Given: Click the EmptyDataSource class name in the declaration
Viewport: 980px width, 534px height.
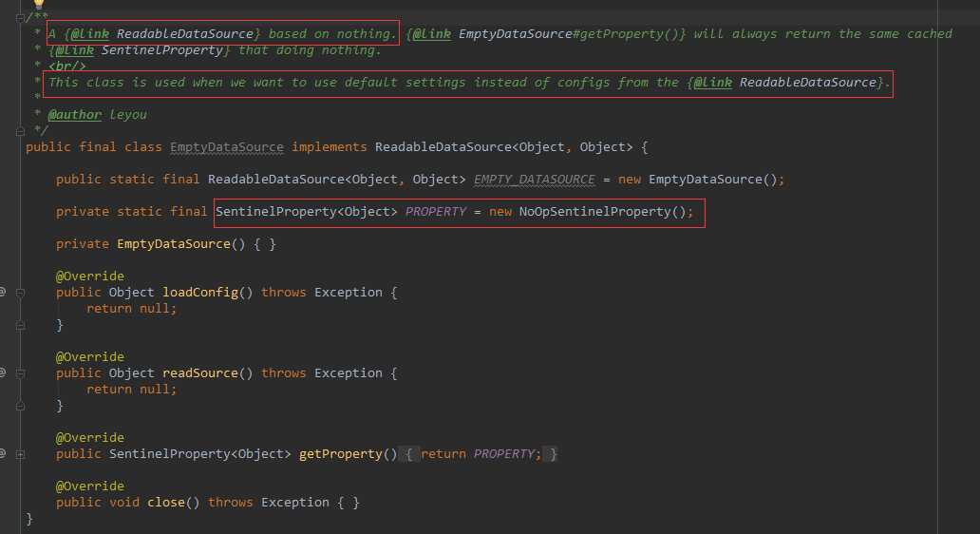Looking at the screenshot, I should click(226, 147).
